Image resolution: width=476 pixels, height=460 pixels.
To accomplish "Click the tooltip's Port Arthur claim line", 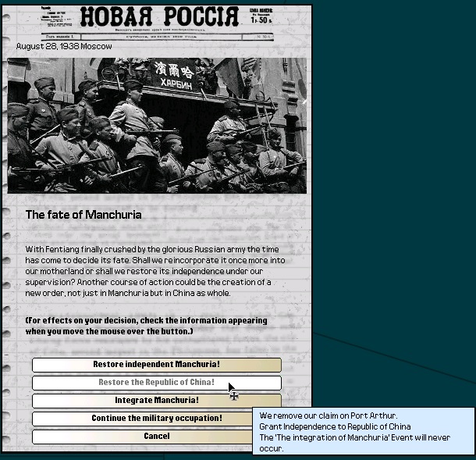I will (328, 415).
